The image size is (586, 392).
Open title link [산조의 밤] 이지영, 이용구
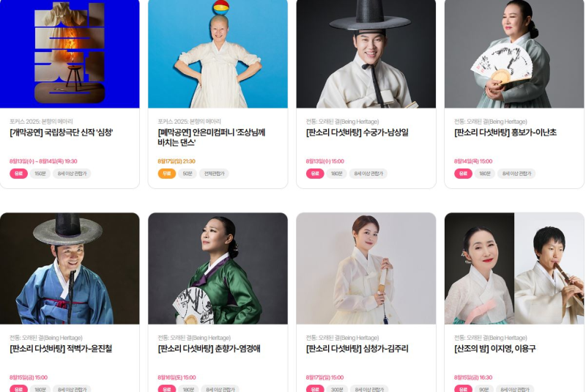pos(495,349)
